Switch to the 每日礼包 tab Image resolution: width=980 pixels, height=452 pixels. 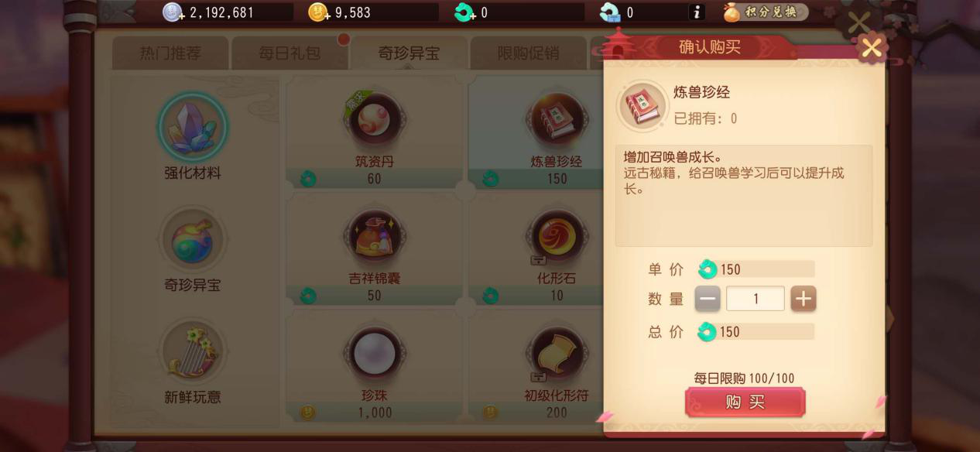point(290,53)
